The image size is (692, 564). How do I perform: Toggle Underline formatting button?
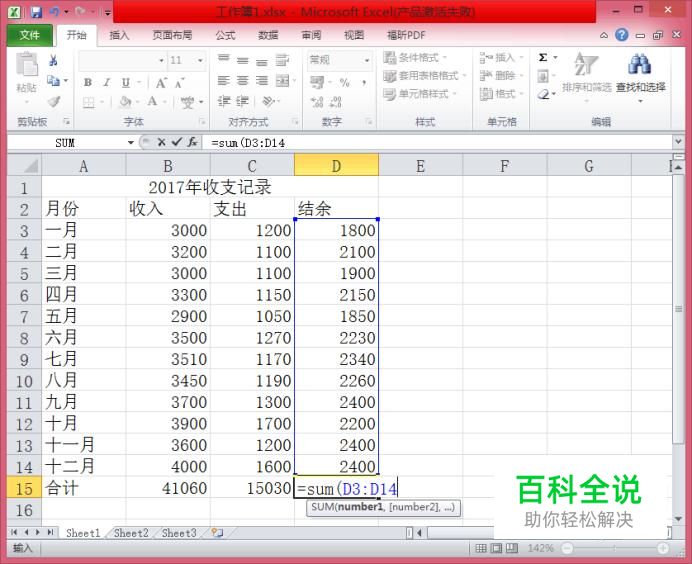coord(126,82)
